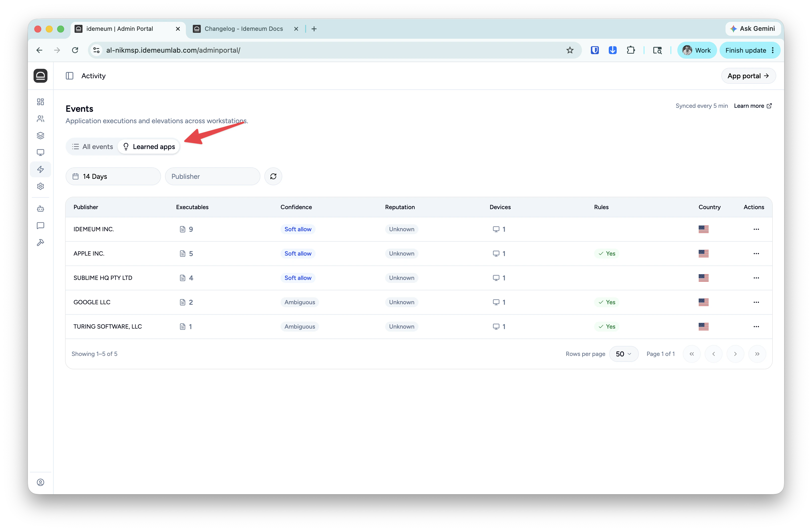The width and height of the screenshot is (812, 531).
Task: Reload the page in browser toolbar
Action: click(x=75, y=50)
